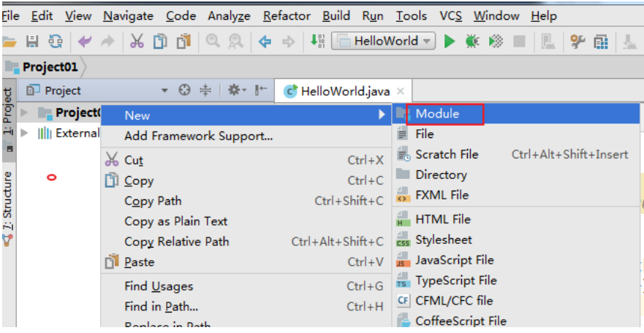Image resolution: width=644 pixels, height=333 pixels.
Task: Click the Settings wrench icon
Action: tap(577, 42)
